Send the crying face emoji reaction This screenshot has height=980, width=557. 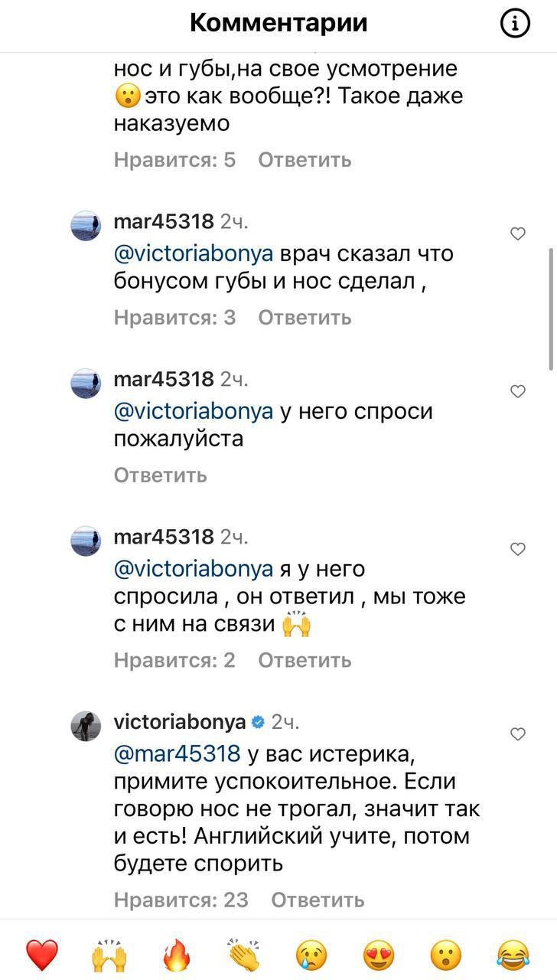[x=311, y=954]
